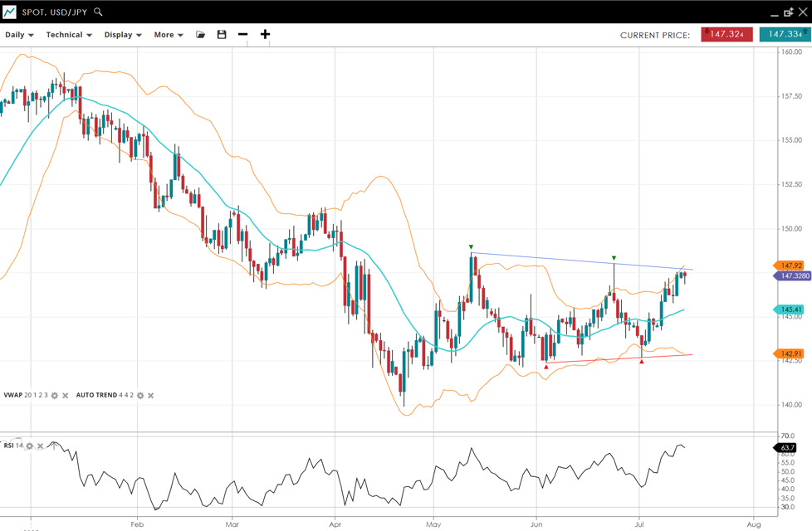The height and width of the screenshot is (531, 812).
Task: Zoom out the chart with minus icon
Action: click(x=242, y=35)
